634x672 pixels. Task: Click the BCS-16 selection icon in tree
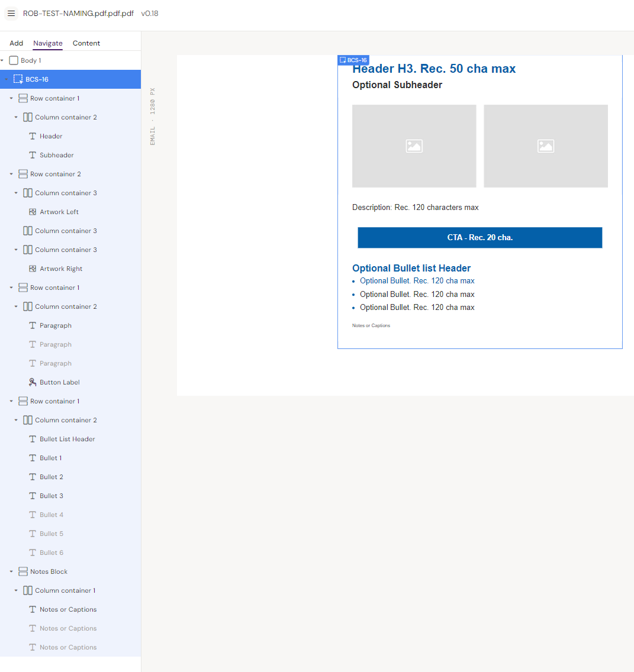click(18, 79)
